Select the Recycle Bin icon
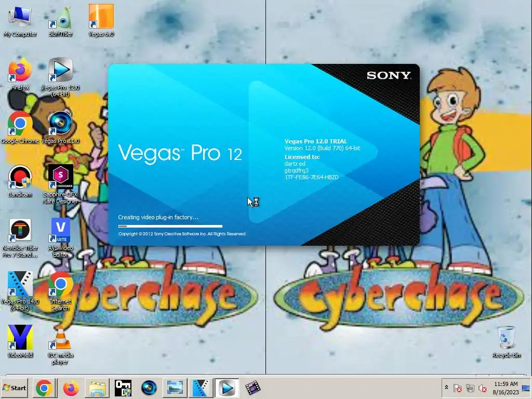Viewport: 532px width, 399px height. pyautogui.click(x=506, y=341)
